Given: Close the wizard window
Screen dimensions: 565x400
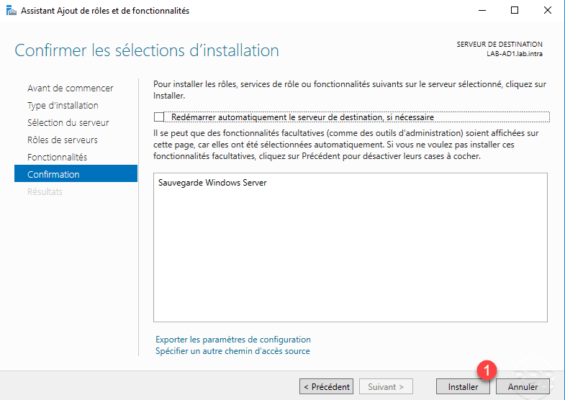Looking at the screenshot, I should click(x=547, y=10).
